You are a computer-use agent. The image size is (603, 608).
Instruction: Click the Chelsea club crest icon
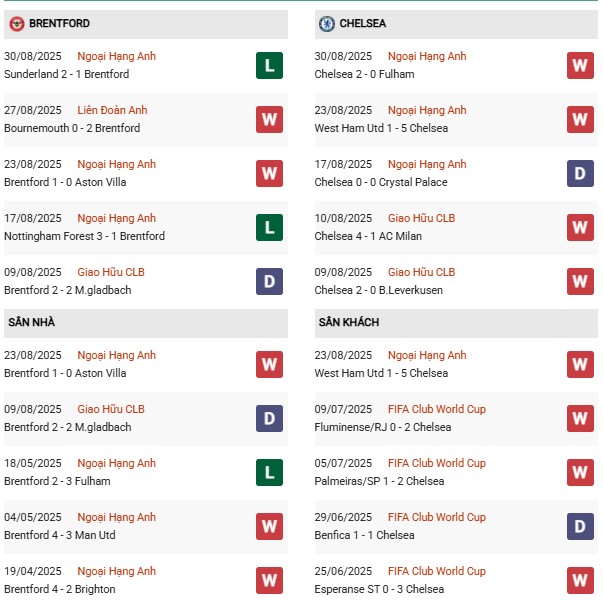click(x=327, y=24)
